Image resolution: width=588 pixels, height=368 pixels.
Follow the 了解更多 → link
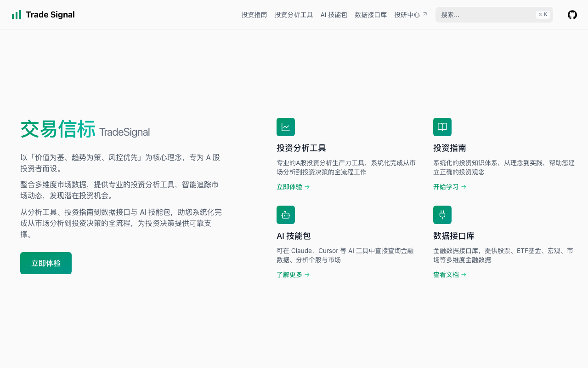click(x=293, y=275)
